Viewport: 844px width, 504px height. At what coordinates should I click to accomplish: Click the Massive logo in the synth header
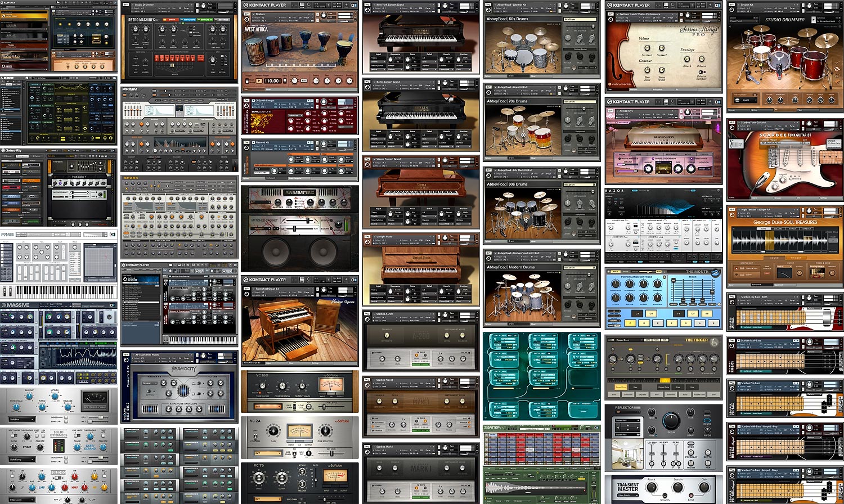16,305
